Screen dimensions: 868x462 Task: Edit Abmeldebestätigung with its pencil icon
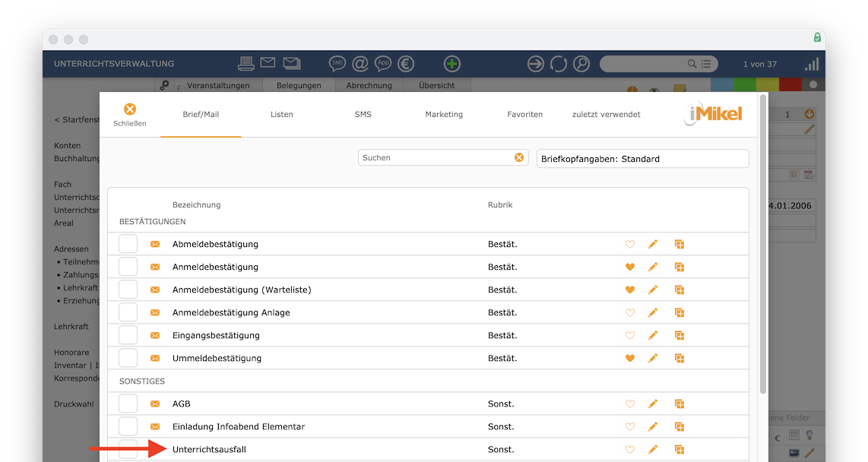click(653, 244)
